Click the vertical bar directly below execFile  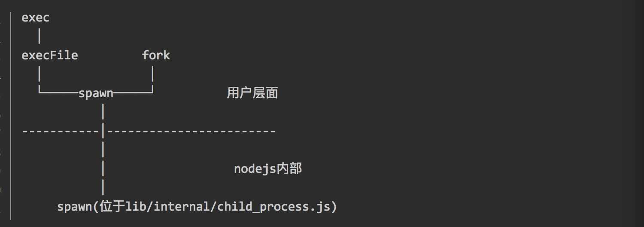(39, 74)
